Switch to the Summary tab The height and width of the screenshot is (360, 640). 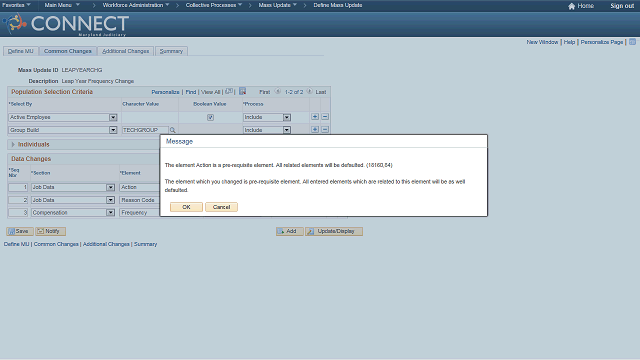tap(171, 51)
